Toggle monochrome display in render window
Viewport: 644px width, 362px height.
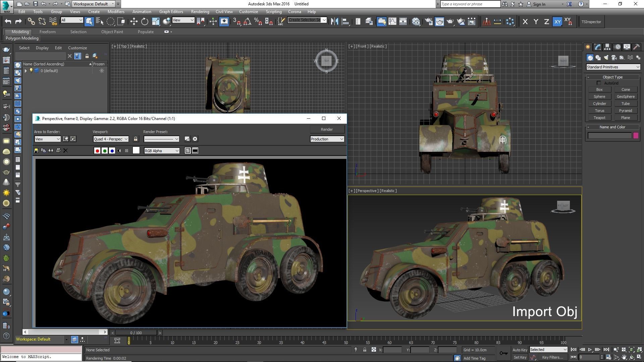pos(126,151)
